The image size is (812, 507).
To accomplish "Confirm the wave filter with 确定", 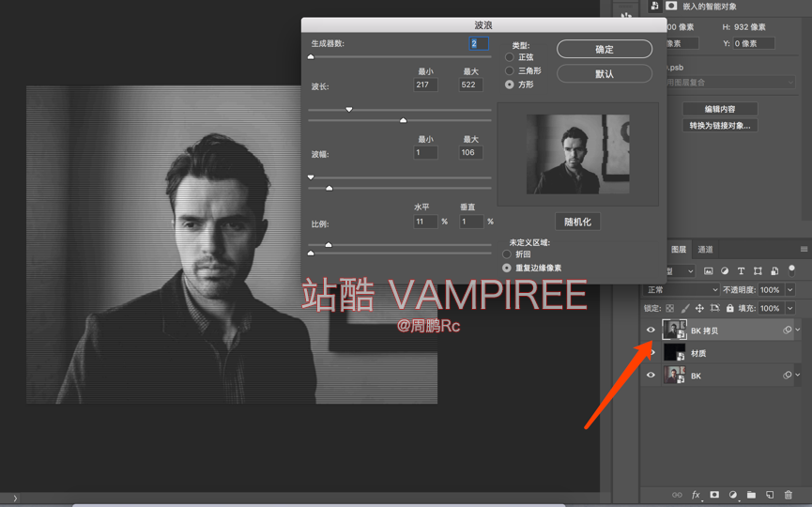I will pyautogui.click(x=605, y=49).
